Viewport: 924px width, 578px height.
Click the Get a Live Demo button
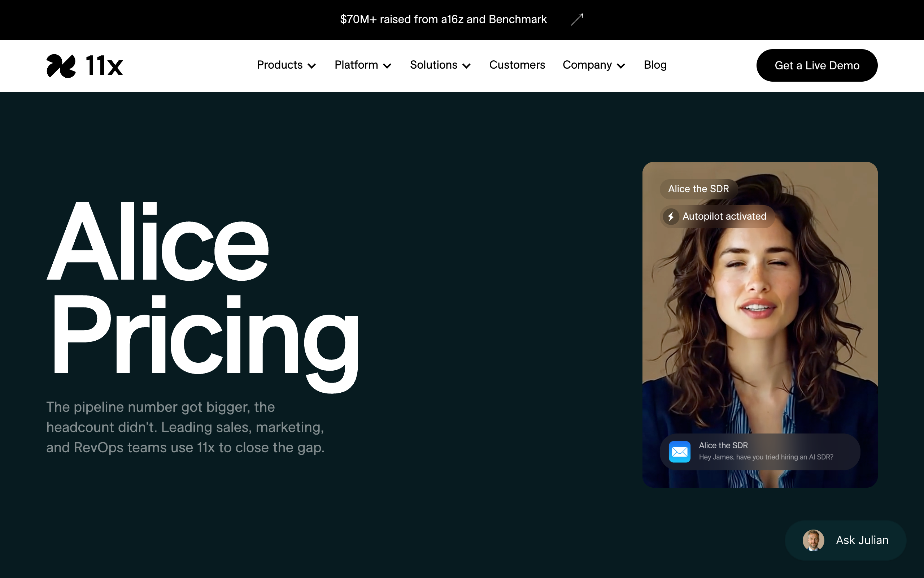[817, 65]
